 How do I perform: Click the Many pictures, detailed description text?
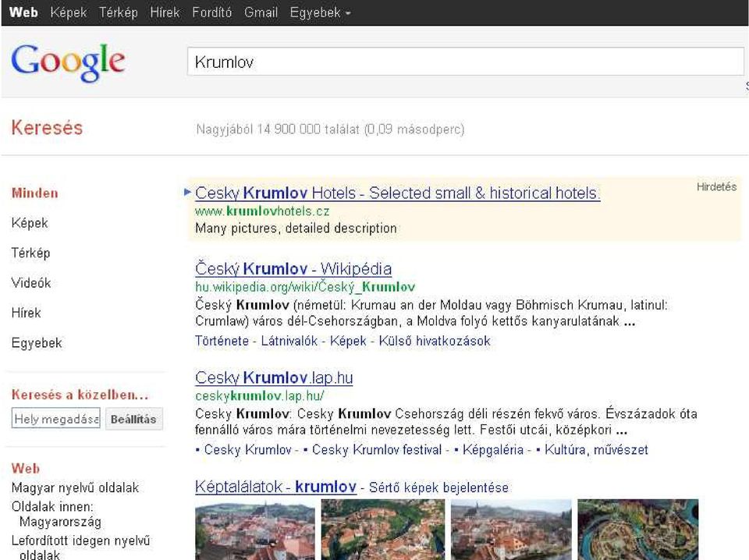(x=296, y=229)
